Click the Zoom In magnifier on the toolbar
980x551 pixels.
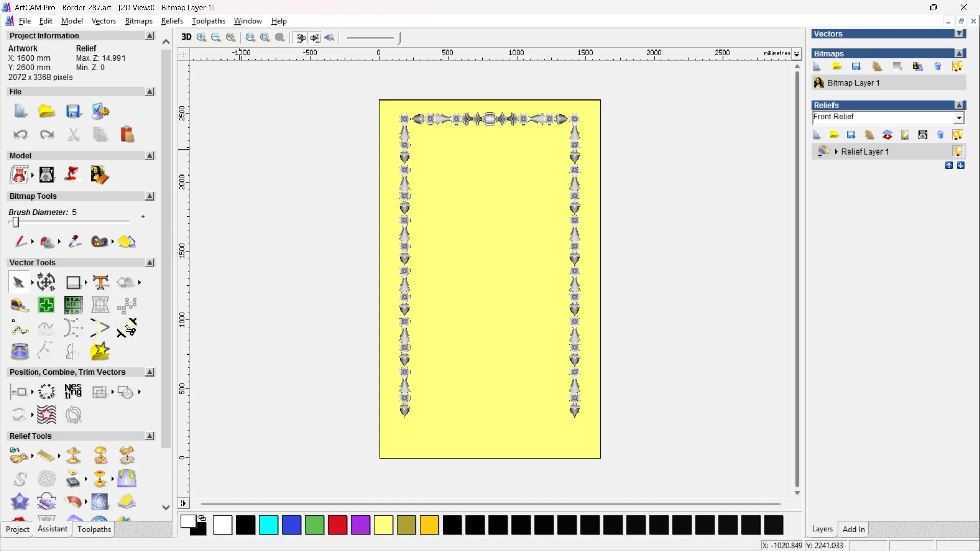point(201,37)
